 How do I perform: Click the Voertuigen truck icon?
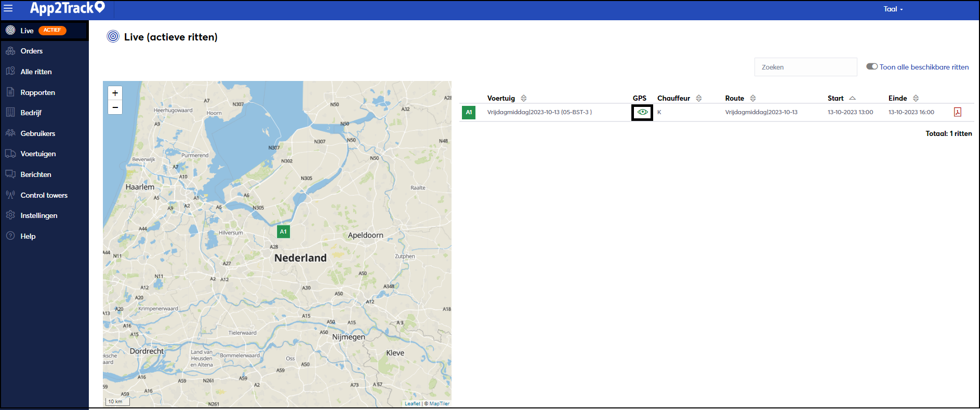10,154
